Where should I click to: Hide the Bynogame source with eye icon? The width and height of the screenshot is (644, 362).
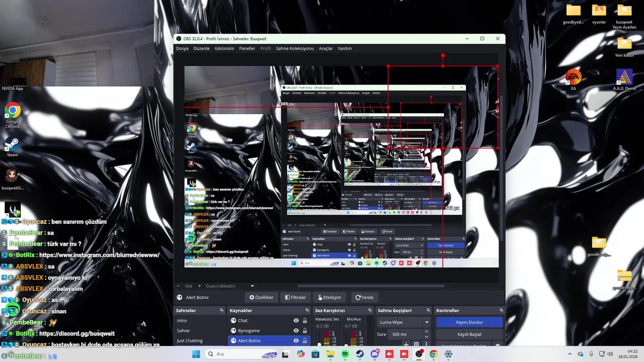coord(296,330)
